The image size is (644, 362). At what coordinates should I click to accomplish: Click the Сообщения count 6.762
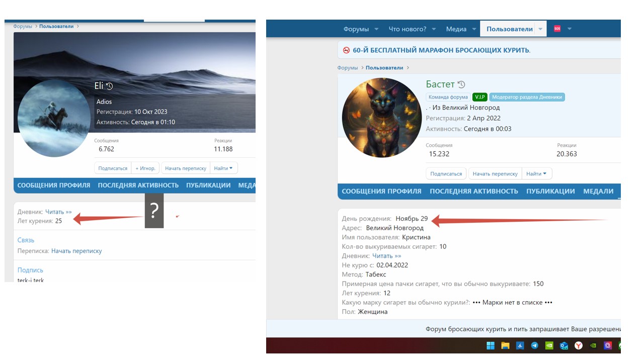(x=106, y=149)
